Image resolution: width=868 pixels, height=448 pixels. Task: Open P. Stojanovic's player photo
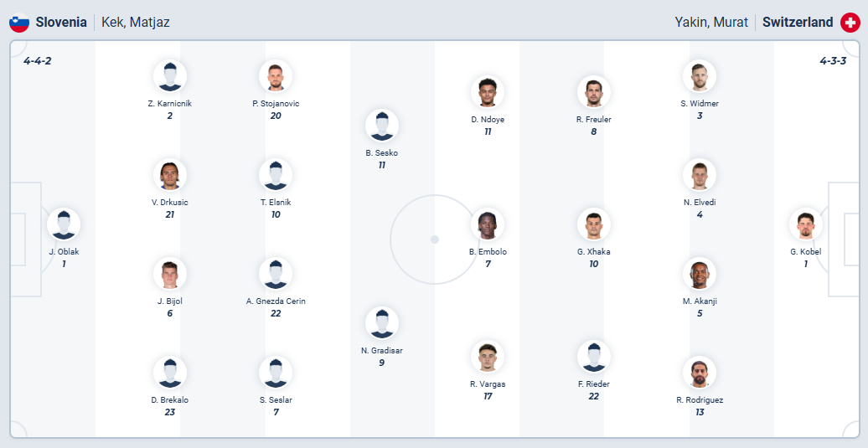point(276,76)
